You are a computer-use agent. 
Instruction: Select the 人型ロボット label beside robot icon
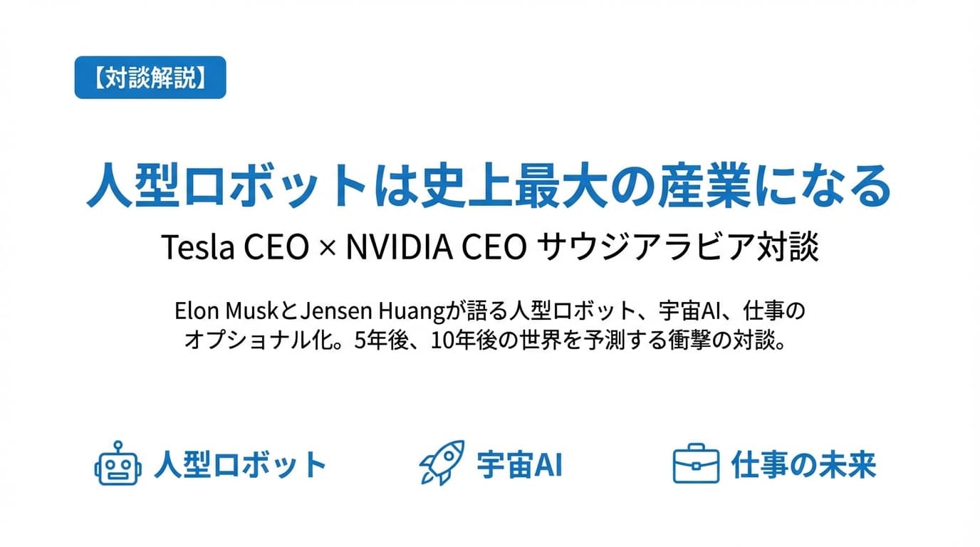239,465
